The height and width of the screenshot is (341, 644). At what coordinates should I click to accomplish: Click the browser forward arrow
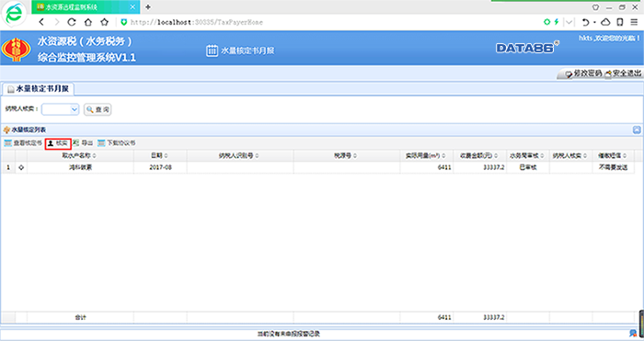pos(57,22)
